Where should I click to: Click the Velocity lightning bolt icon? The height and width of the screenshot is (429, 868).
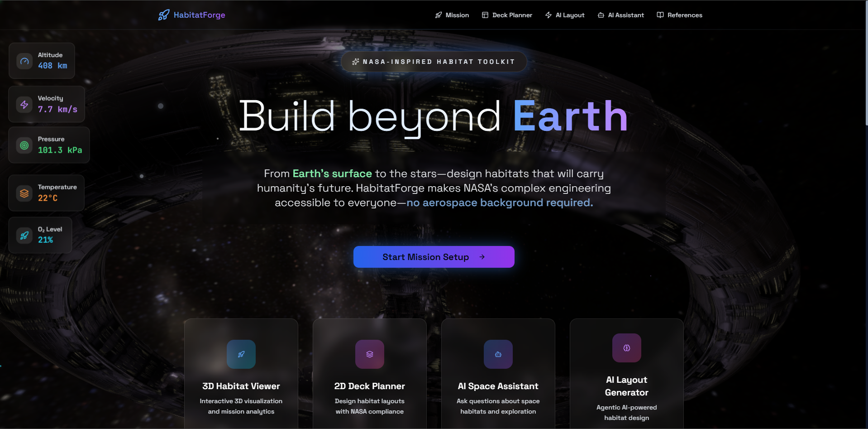(x=24, y=104)
